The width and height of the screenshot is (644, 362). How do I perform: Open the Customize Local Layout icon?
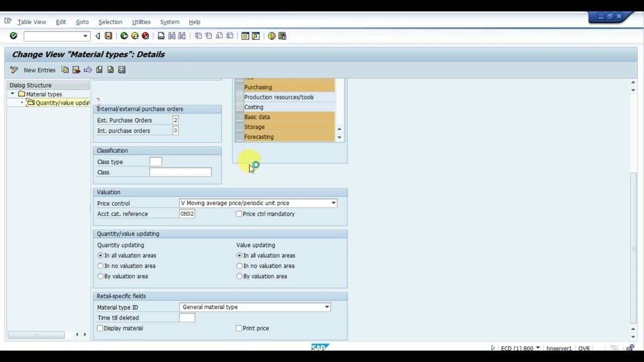click(282, 36)
